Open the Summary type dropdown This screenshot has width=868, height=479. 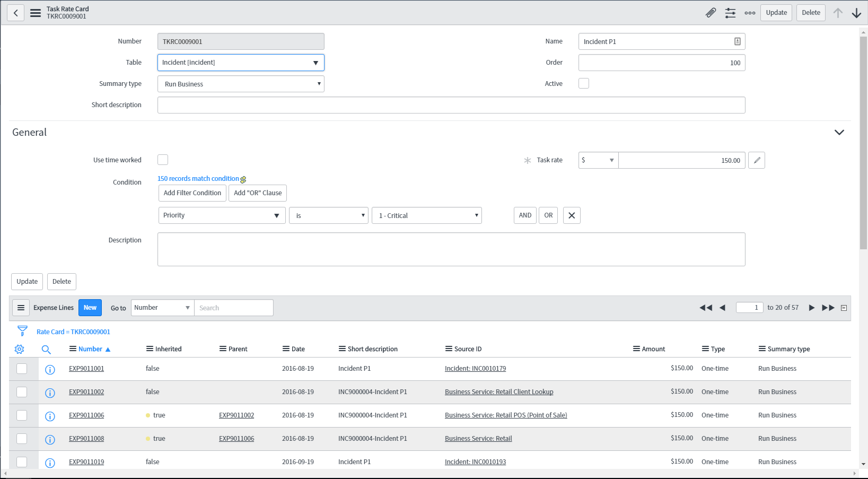241,84
